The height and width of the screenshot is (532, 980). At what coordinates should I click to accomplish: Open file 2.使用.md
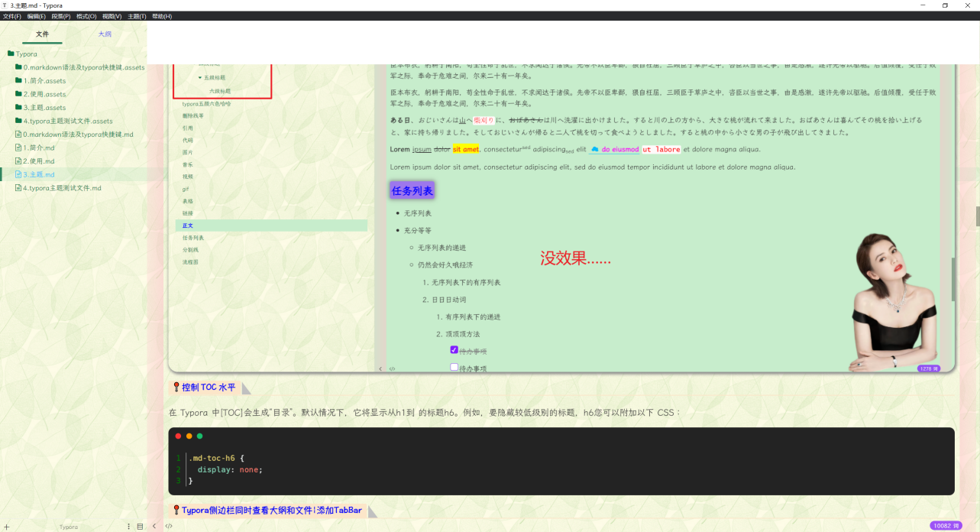pos(35,161)
